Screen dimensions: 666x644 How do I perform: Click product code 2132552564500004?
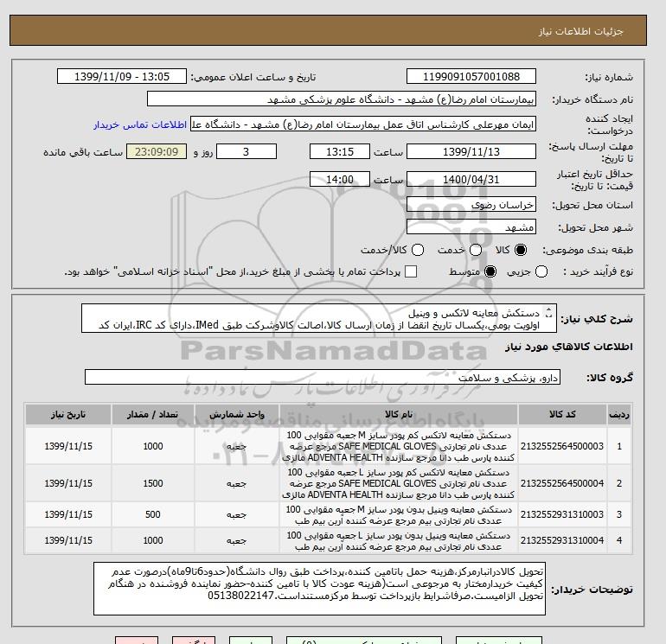coord(562,483)
